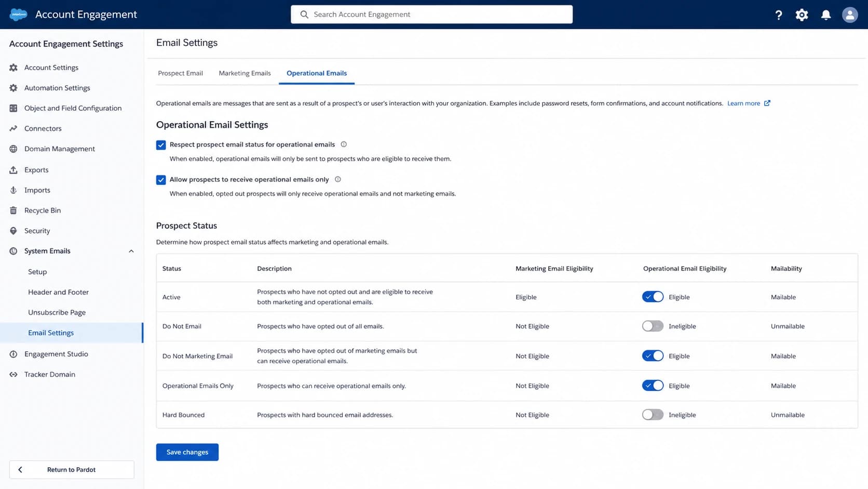Go to Automation Settings

pyautogui.click(x=57, y=88)
